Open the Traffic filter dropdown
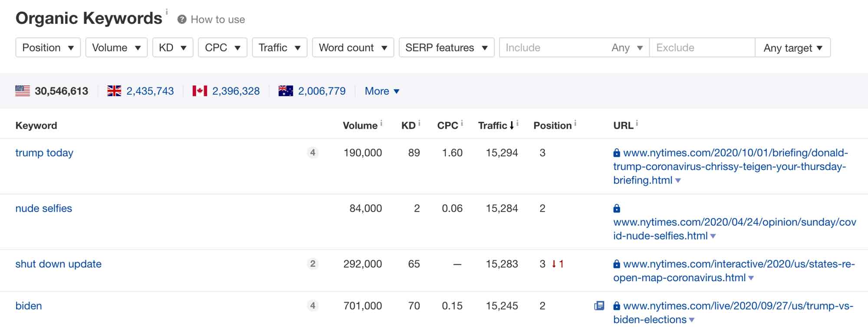The height and width of the screenshot is (329, 868). pos(279,47)
